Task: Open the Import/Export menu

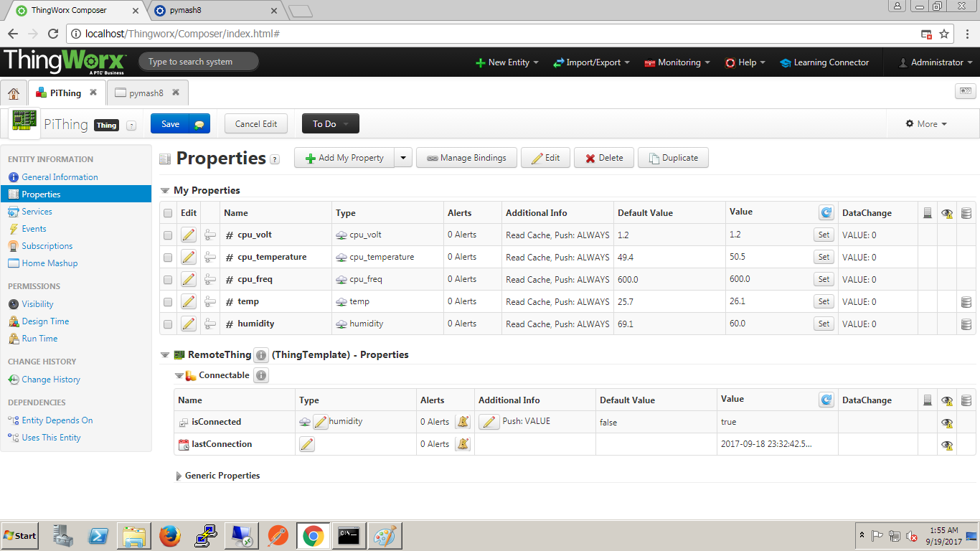Action: (x=591, y=62)
